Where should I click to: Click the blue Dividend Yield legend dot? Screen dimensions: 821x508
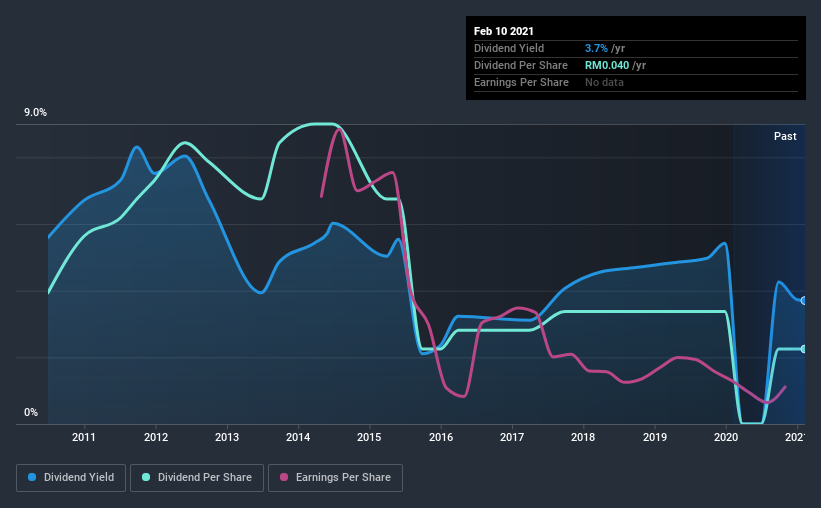tap(32, 477)
